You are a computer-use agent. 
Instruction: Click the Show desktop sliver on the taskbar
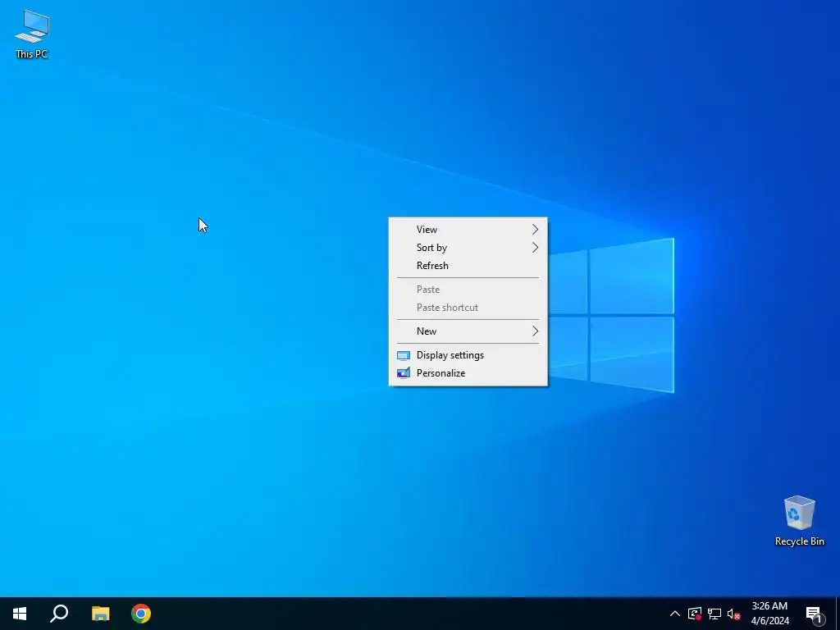tap(838, 614)
